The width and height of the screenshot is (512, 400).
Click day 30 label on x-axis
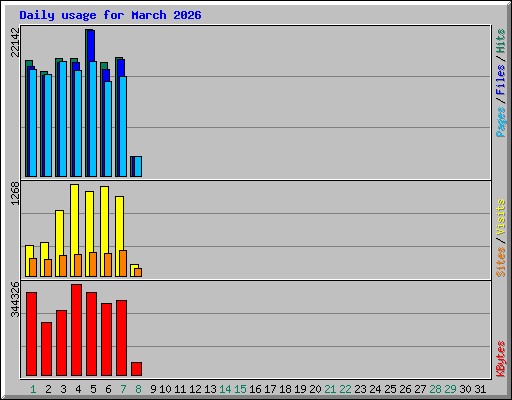click(465, 389)
